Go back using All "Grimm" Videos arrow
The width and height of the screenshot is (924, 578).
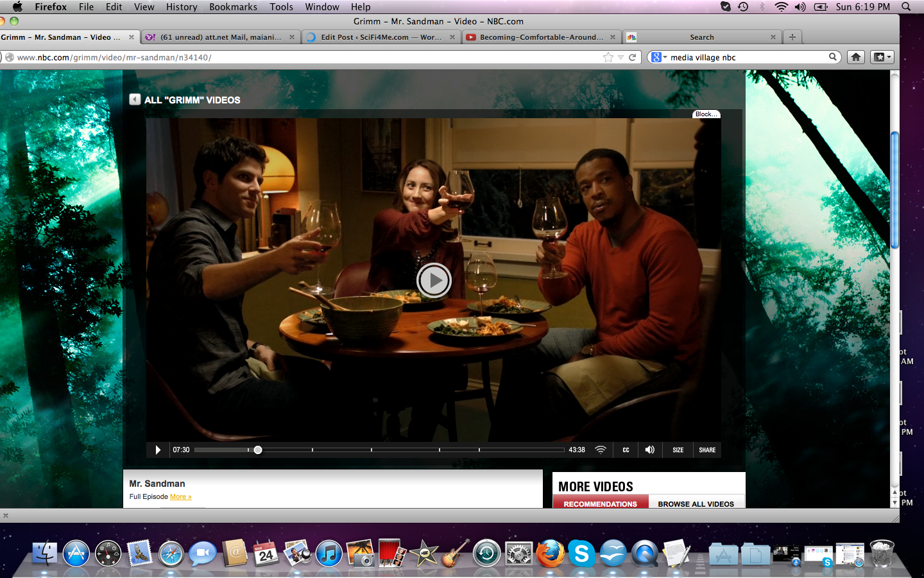[135, 100]
